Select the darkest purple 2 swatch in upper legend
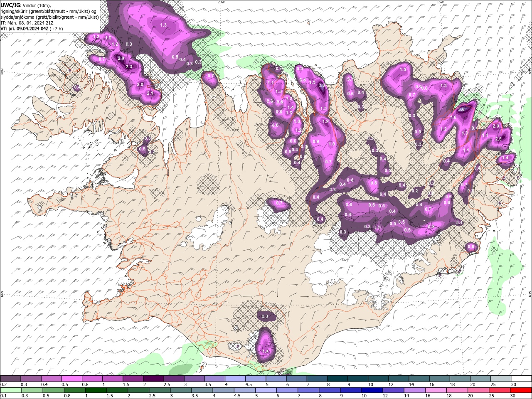532x399 pixels. point(153,379)
